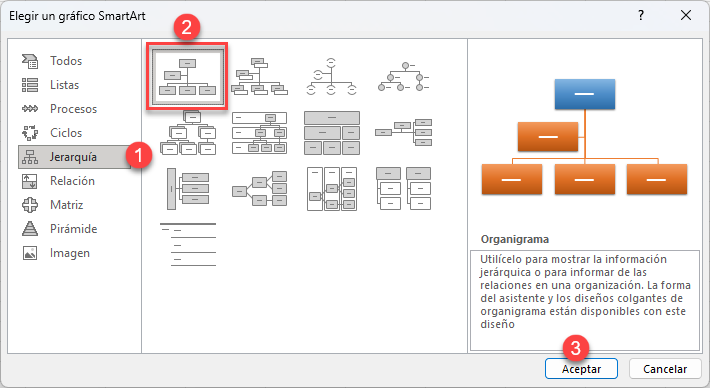
Task: Open the Ciclos category
Action: click(x=66, y=133)
